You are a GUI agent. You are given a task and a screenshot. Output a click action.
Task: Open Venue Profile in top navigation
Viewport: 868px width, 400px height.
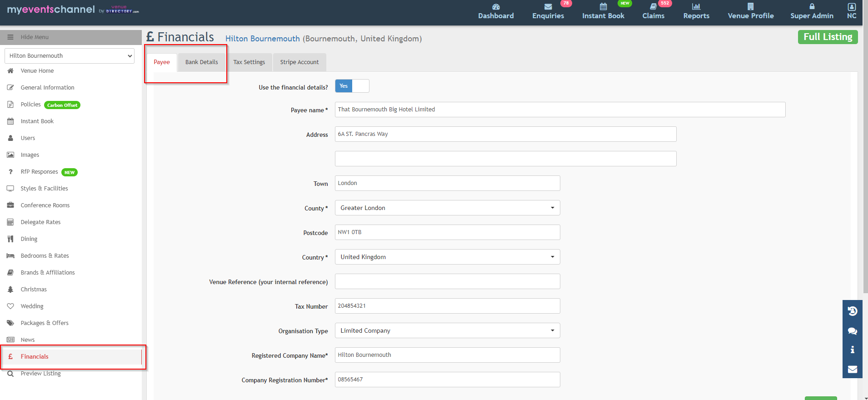tap(751, 11)
